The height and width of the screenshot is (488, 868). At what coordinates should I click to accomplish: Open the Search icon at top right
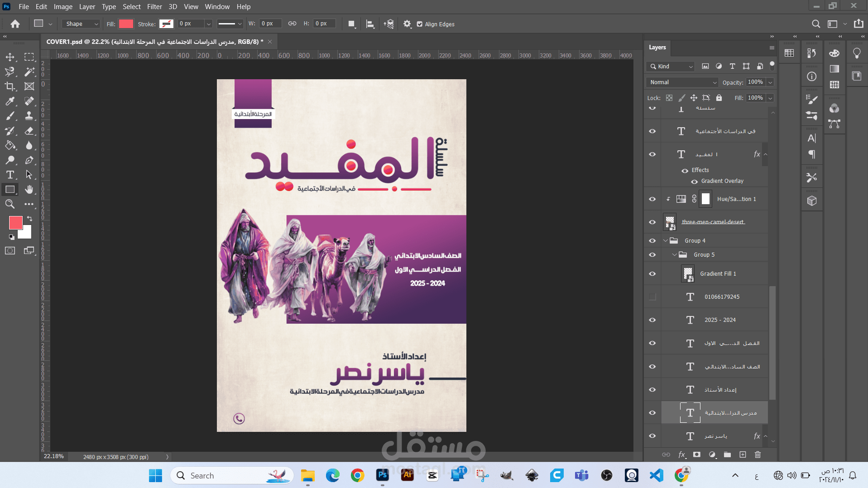[816, 24]
